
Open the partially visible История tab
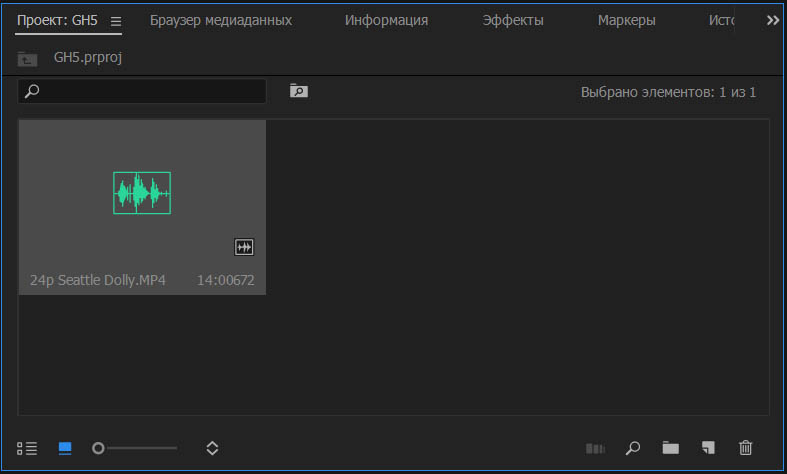coord(721,21)
